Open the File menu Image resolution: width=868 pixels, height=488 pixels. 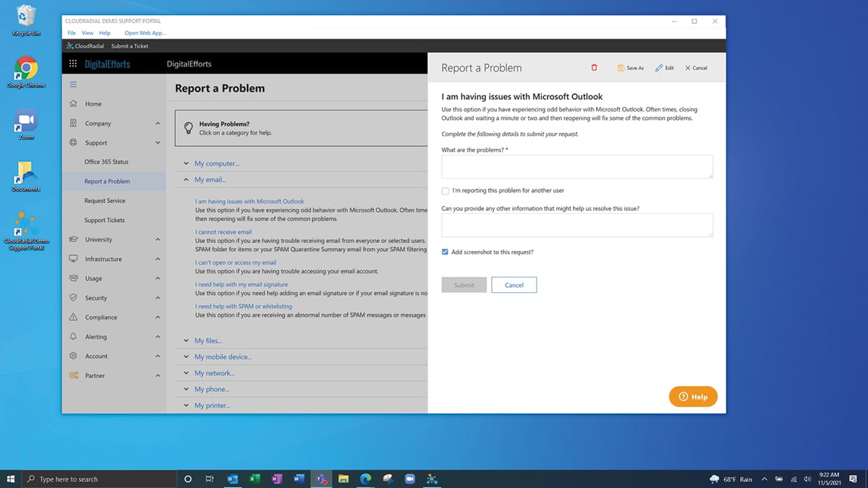pyautogui.click(x=72, y=33)
